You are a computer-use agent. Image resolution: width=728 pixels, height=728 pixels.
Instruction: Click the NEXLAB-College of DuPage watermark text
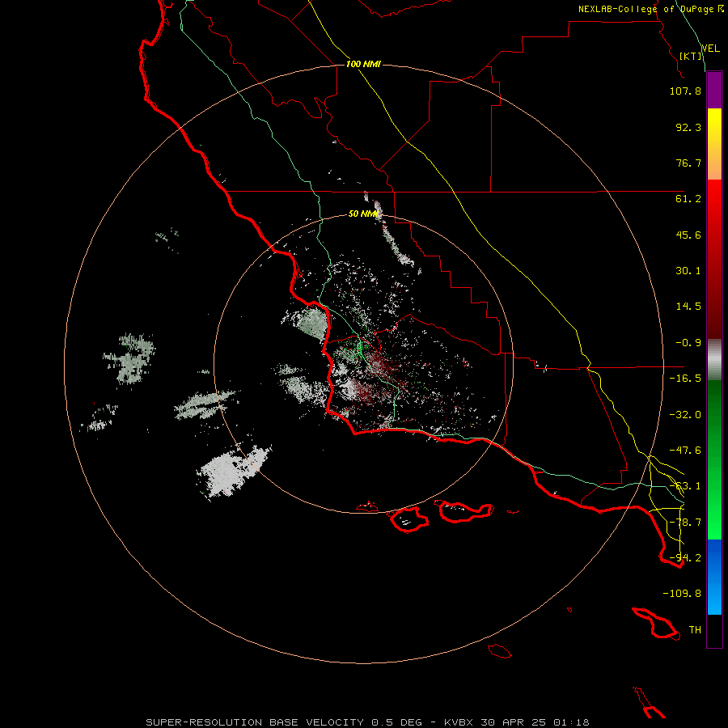pos(651,9)
